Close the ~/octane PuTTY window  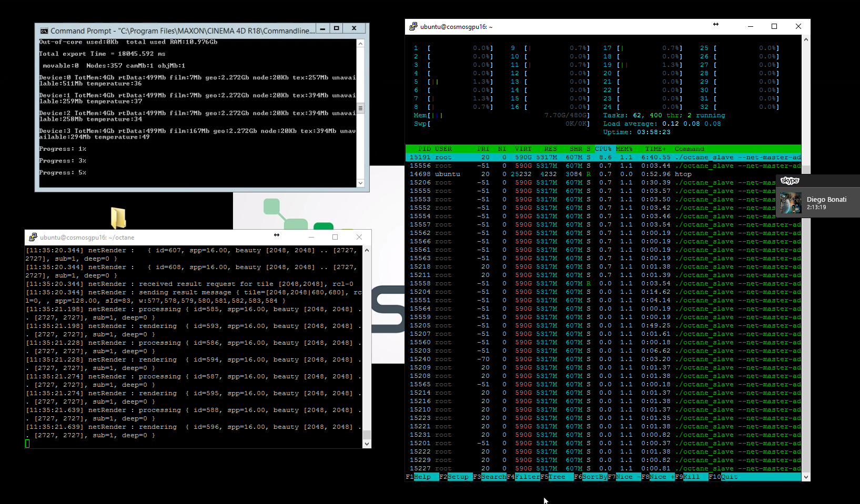pos(359,237)
